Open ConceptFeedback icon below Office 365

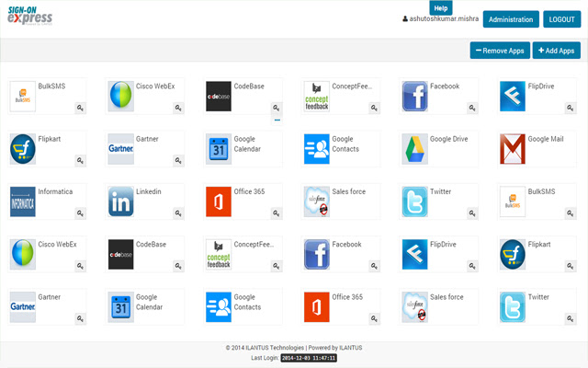point(219,255)
